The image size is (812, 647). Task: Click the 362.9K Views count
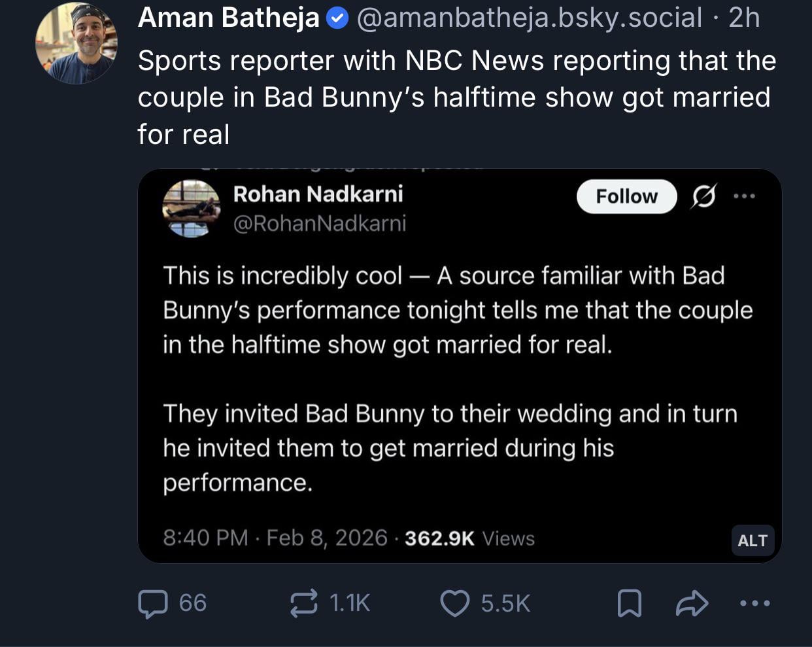(469, 538)
